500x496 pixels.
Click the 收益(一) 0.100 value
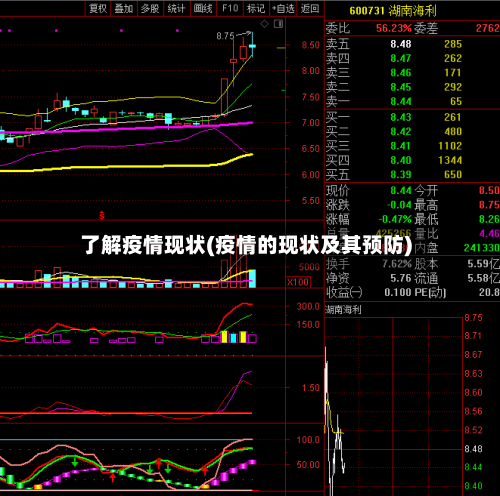click(x=398, y=293)
